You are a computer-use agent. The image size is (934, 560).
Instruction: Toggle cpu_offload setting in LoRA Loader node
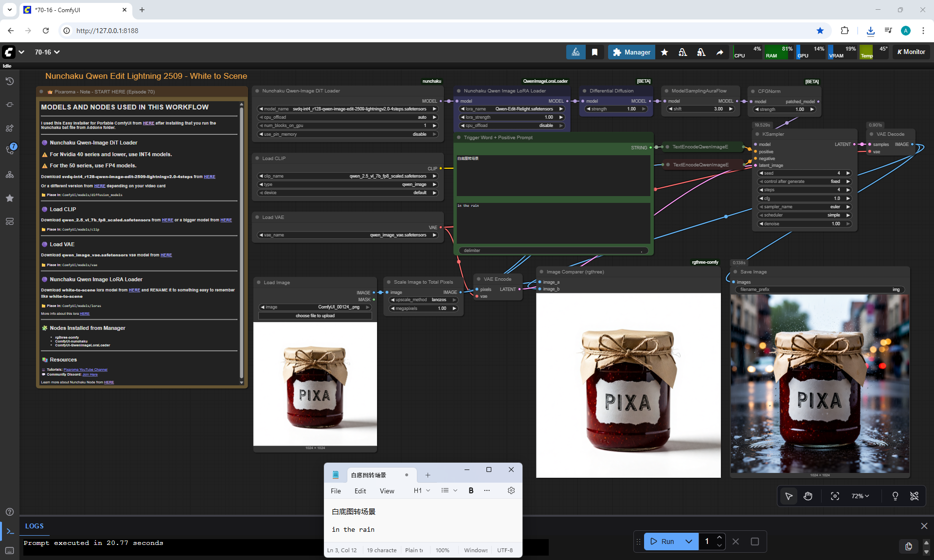pyautogui.click(x=511, y=126)
